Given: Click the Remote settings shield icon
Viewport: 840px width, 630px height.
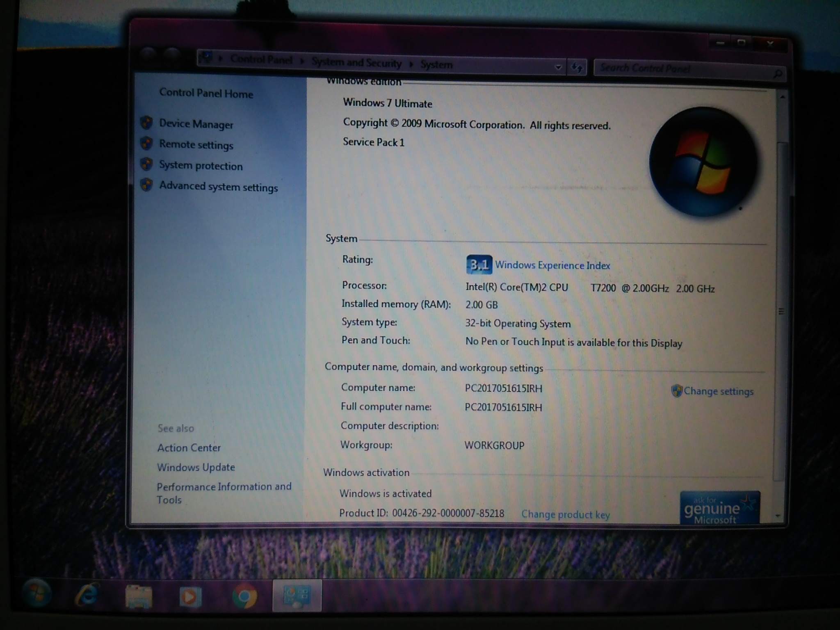Looking at the screenshot, I should [x=146, y=144].
